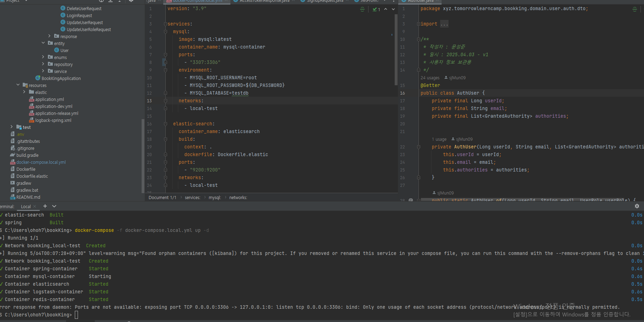Screen dimensions: 644x322
Task: Click the class icon beside DeleteUserRequest
Action: pos(63,8)
